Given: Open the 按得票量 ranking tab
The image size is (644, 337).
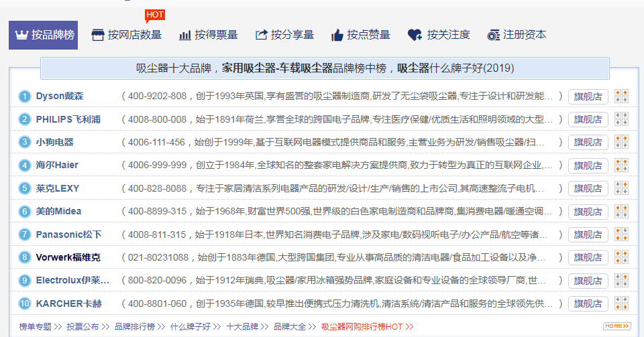Looking at the screenshot, I should pyautogui.click(x=209, y=36).
